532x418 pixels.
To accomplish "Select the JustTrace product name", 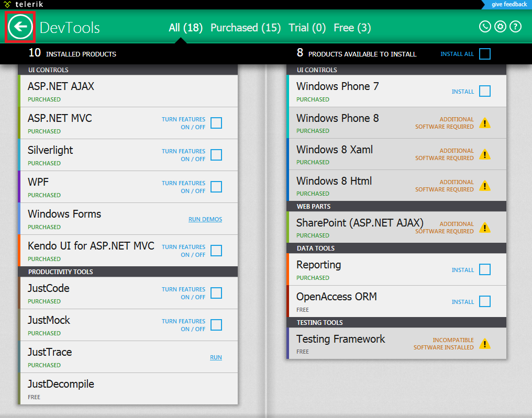I will point(50,352).
